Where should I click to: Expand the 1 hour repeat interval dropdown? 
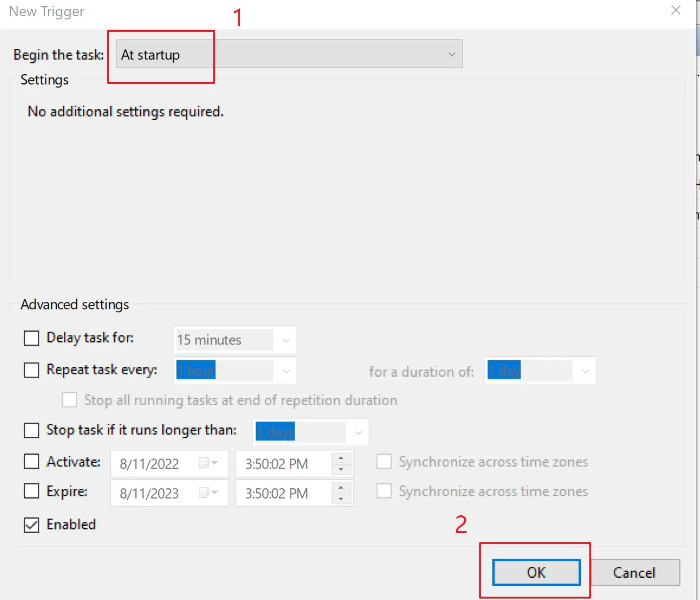(286, 371)
